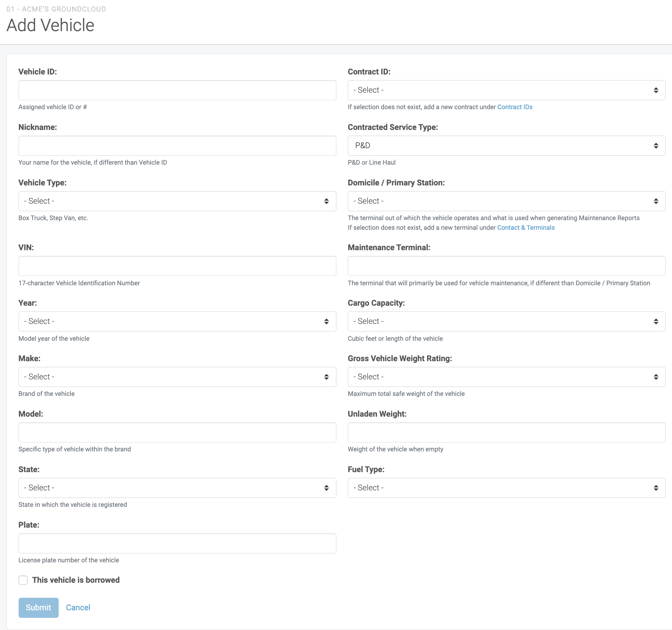
Task: Expand the Cargo Capacity dropdown
Action: point(506,321)
